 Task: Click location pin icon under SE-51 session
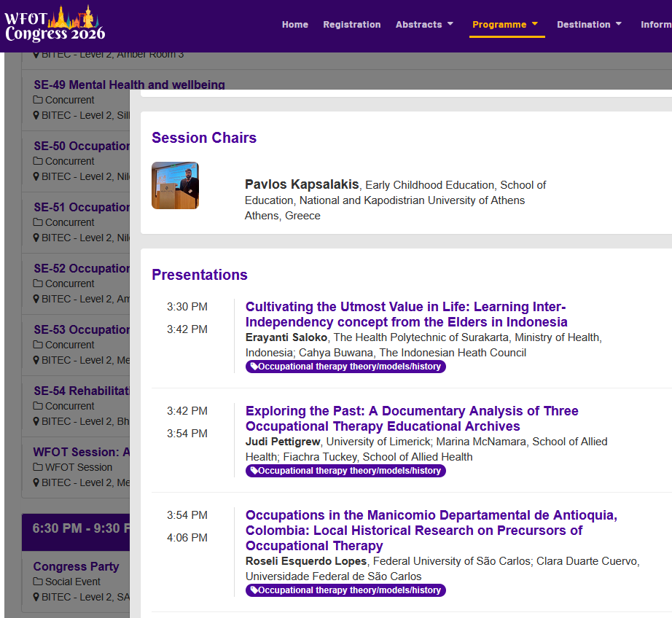tap(36, 238)
